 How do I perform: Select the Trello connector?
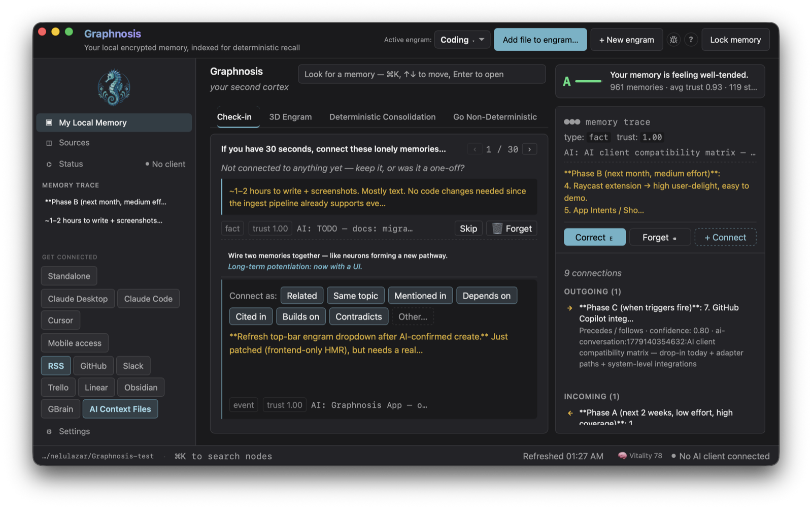58,387
